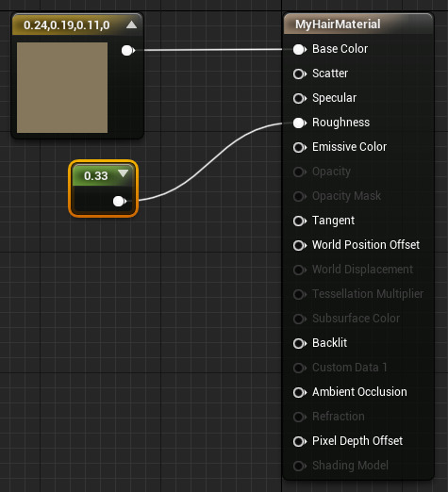
Task: Click the Tangent label
Action: pyautogui.click(x=333, y=221)
